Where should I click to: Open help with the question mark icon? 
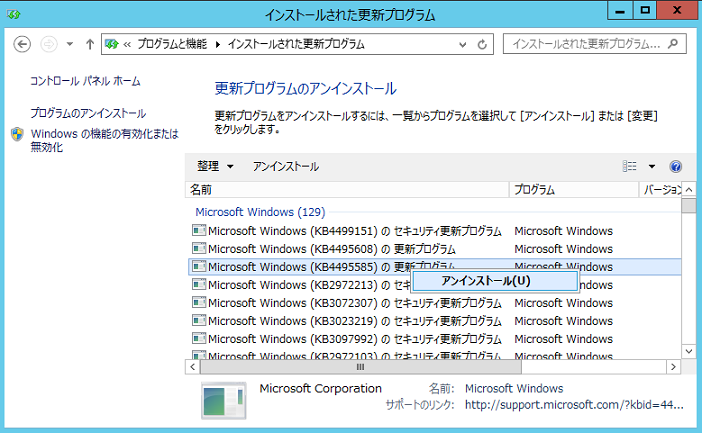676,167
